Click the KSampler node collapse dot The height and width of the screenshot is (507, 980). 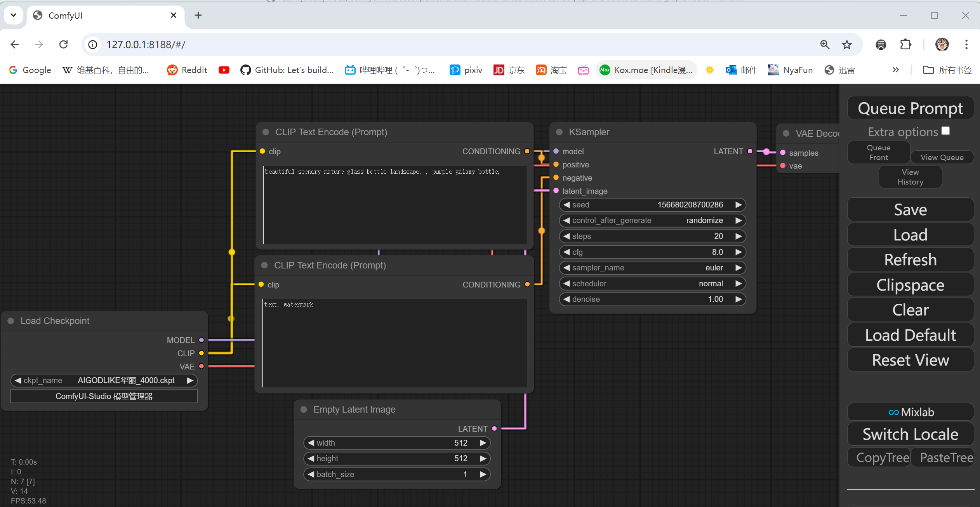coord(559,132)
